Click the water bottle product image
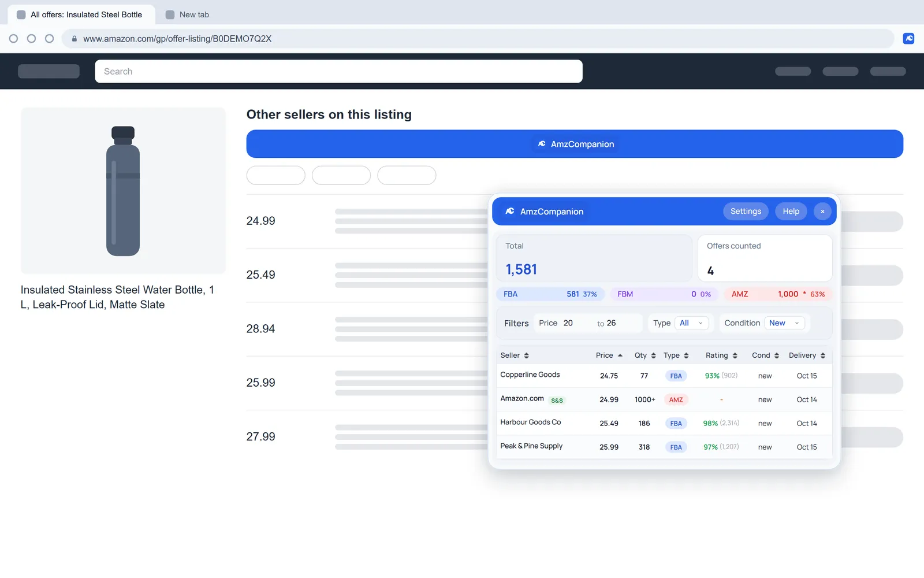The height and width of the screenshot is (578, 924). [x=123, y=191]
